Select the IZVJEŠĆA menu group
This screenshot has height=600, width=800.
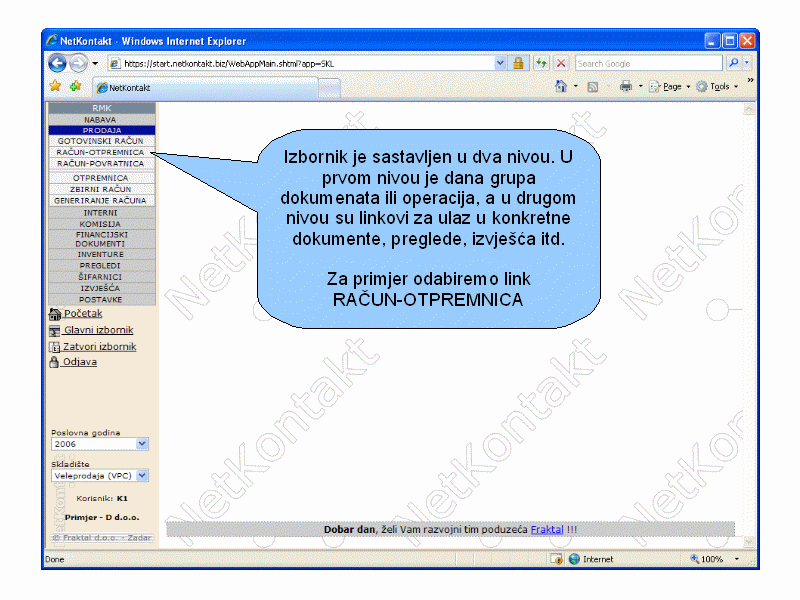point(102,288)
